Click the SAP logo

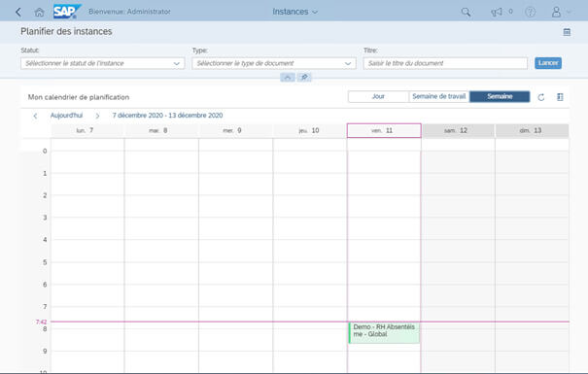[x=67, y=12]
